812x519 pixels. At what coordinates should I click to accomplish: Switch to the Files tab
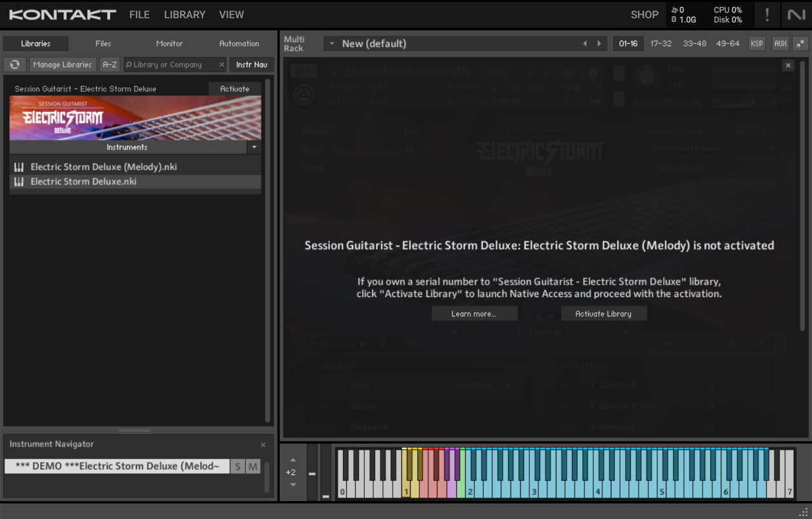(104, 43)
